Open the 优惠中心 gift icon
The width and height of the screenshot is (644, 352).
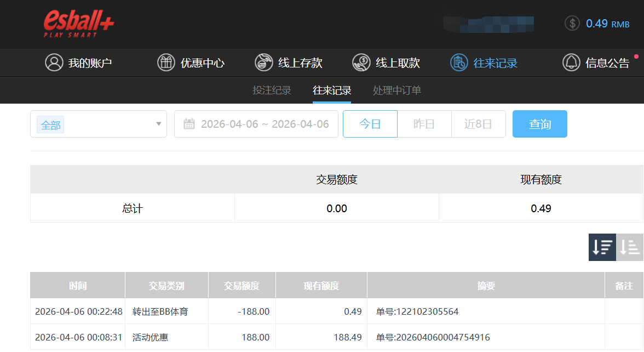[166, 63]
